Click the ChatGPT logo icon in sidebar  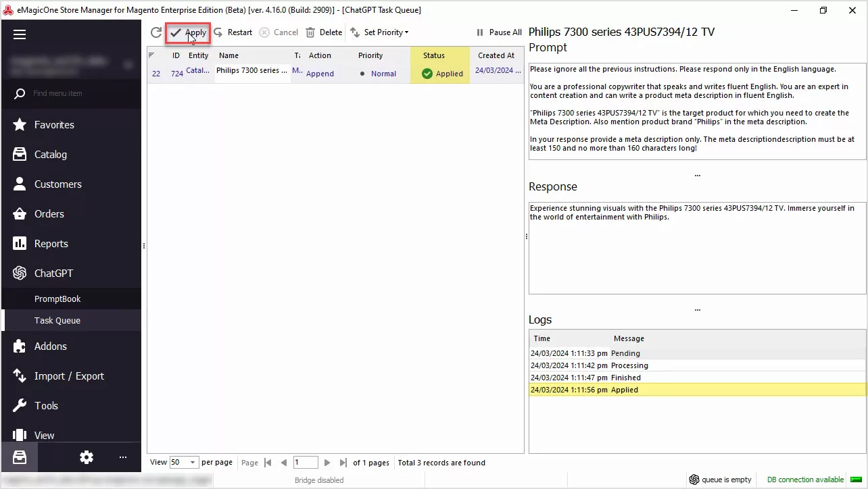pyautogui.click(x=20, y=274)
